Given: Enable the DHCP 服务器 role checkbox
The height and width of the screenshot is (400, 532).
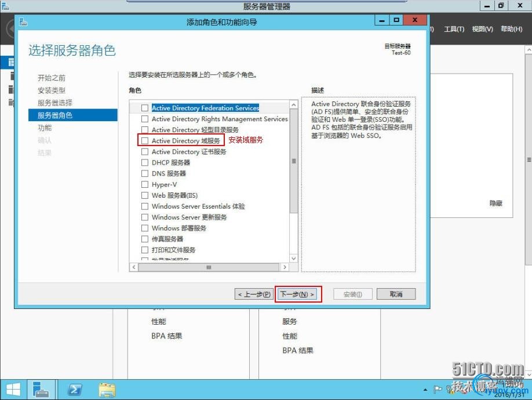Looking at the screenshot, I should (x=145, y=162).
